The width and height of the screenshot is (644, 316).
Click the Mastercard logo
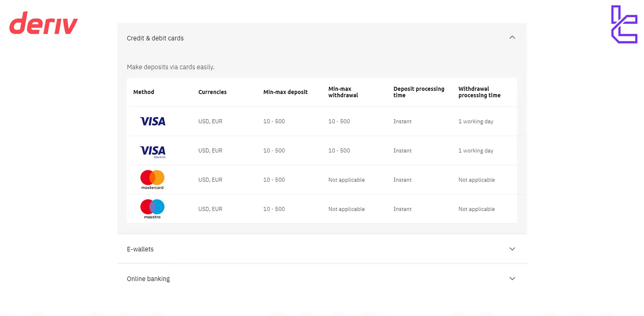click(152, 180)
